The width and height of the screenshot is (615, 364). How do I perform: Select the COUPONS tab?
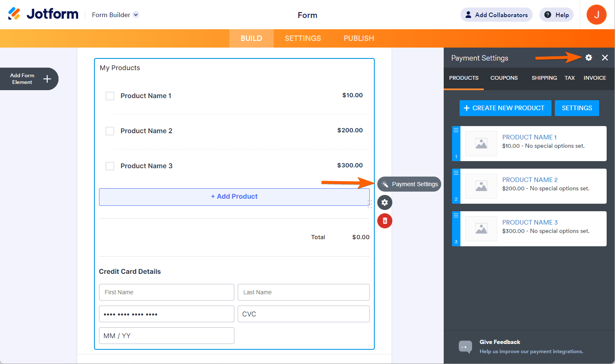(x=504, y=78)
